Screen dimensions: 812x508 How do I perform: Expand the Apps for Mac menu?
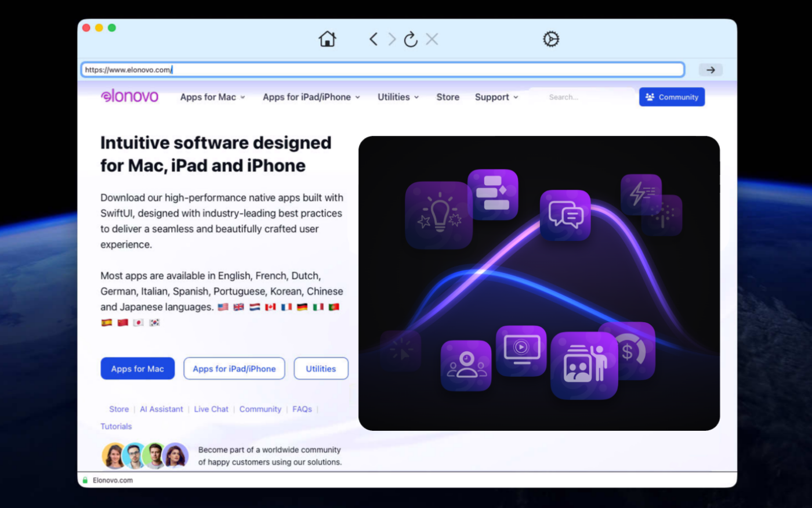click(212, 97)
